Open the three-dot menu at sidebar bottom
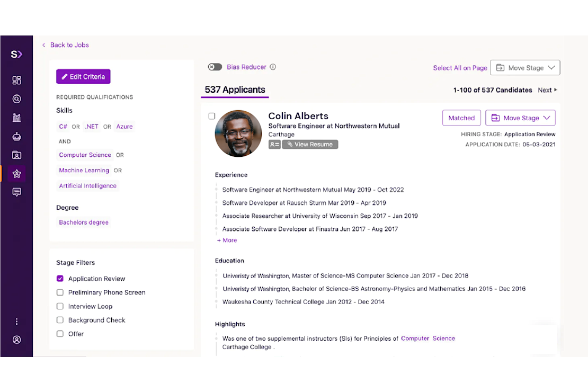This screenshot has height=392, width=588. coord(16,322)
